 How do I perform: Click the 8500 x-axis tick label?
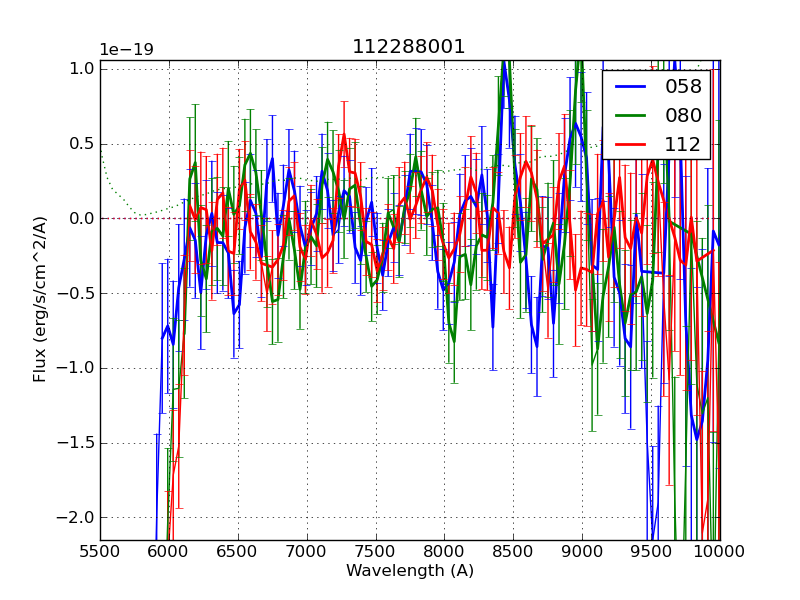[513, 550]
